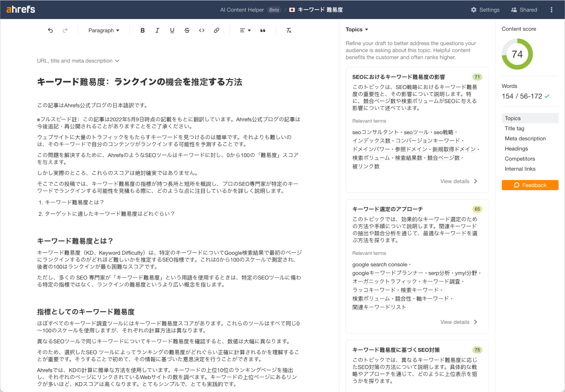Select Topics in the sidebar
Image resolution: width=565 pixels, height=392 pixels.
[530, 118]
